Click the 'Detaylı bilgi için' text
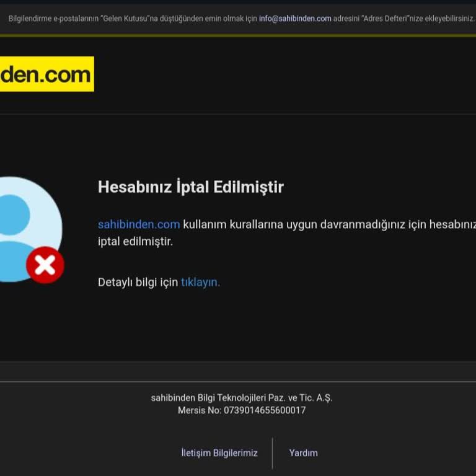The height and width of the screenshot is (476, 476). click(x=138, y=283)
